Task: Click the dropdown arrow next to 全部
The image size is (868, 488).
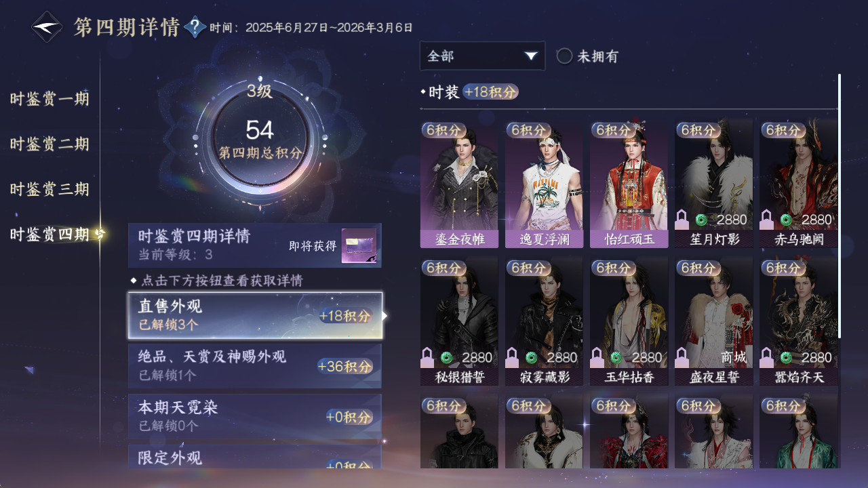Action: (x=530, y=56)
